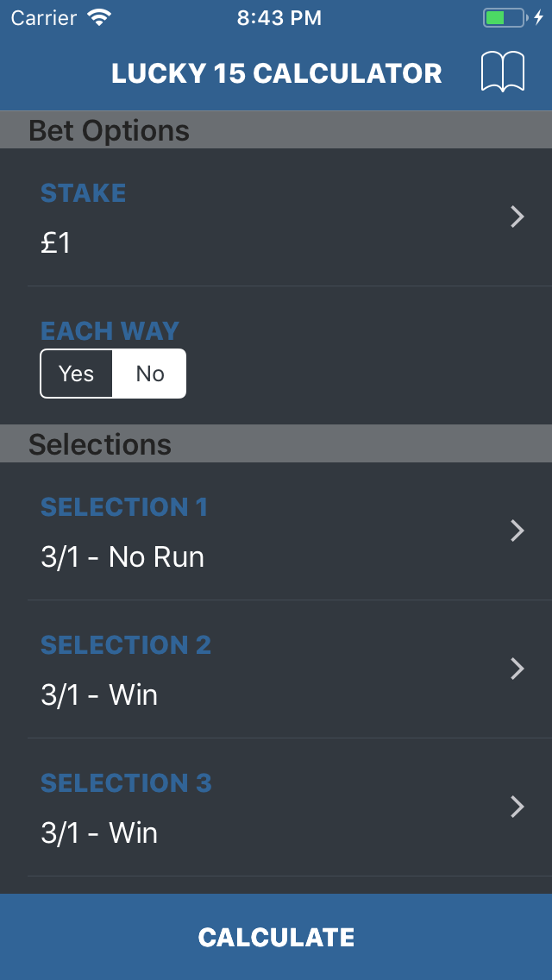Tap the battery indicator icon
552x980 pixels.
504,17
